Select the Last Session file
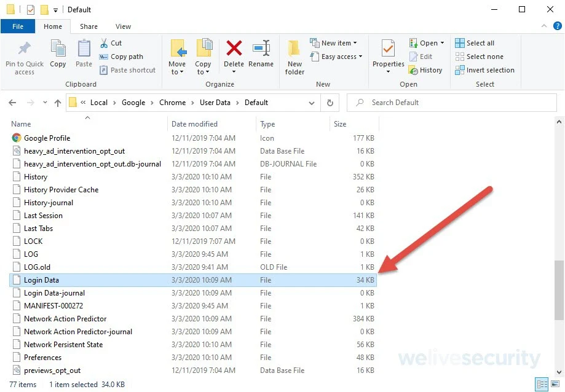 coord(193,216)
